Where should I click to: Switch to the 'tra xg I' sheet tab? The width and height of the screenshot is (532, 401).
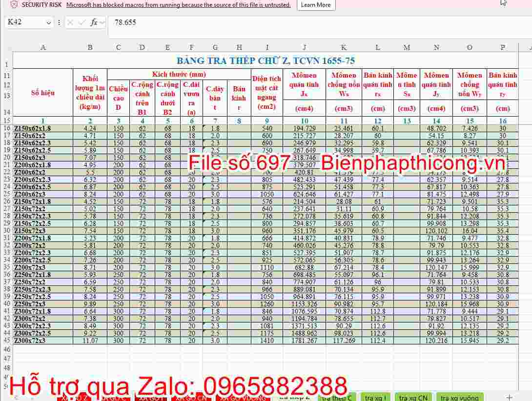coord(376,397)
